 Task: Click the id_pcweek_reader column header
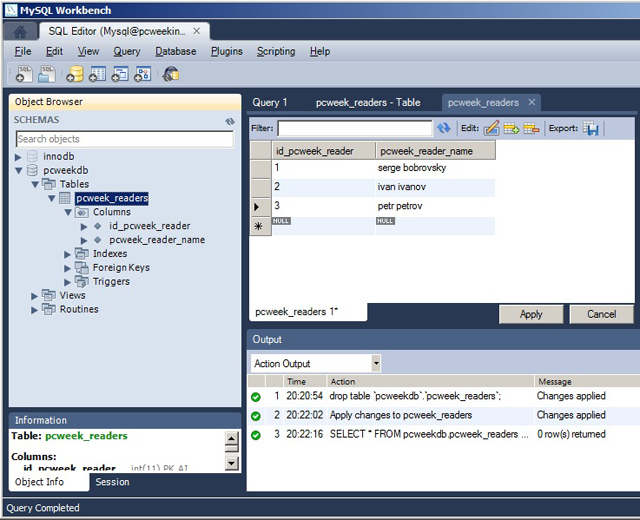coord(323,151)
